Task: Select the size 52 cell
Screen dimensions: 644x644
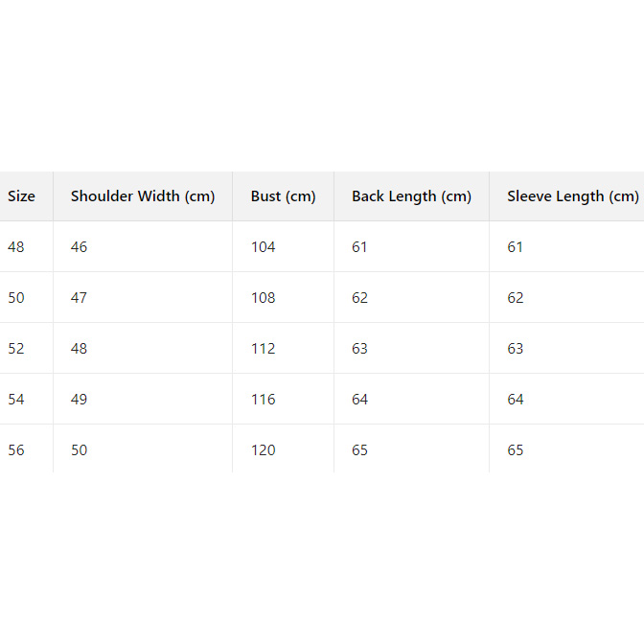Action: click(x=16, y=349)
